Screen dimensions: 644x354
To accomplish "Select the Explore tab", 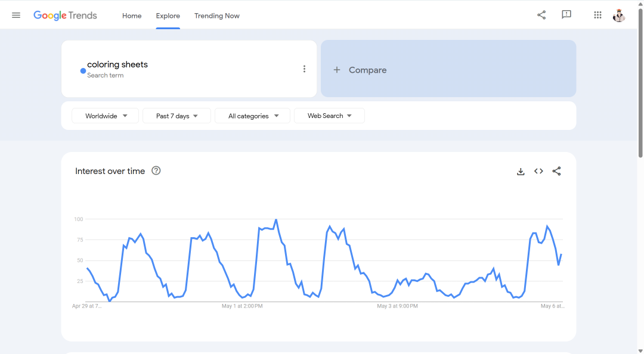I will [x=168, y=15].
